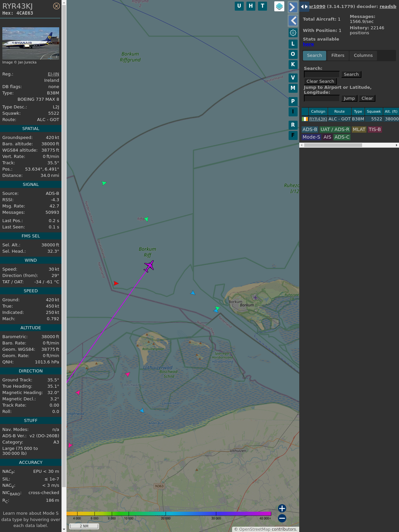Viewport: 399px width, 532px height.
Task: Expand sidebar with right chevron arrow
Action: (x=293, y=7)
